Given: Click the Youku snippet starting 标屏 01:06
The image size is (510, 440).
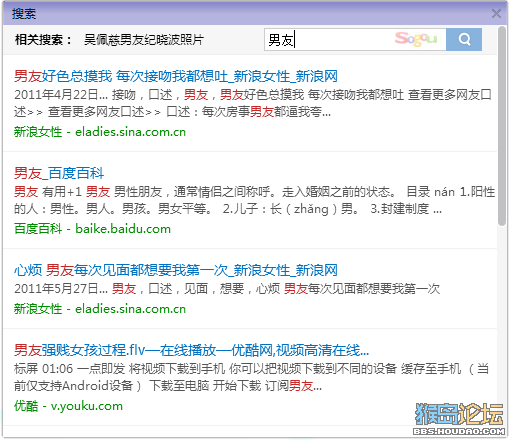Looking at the screenshot, I should [252, 377].
